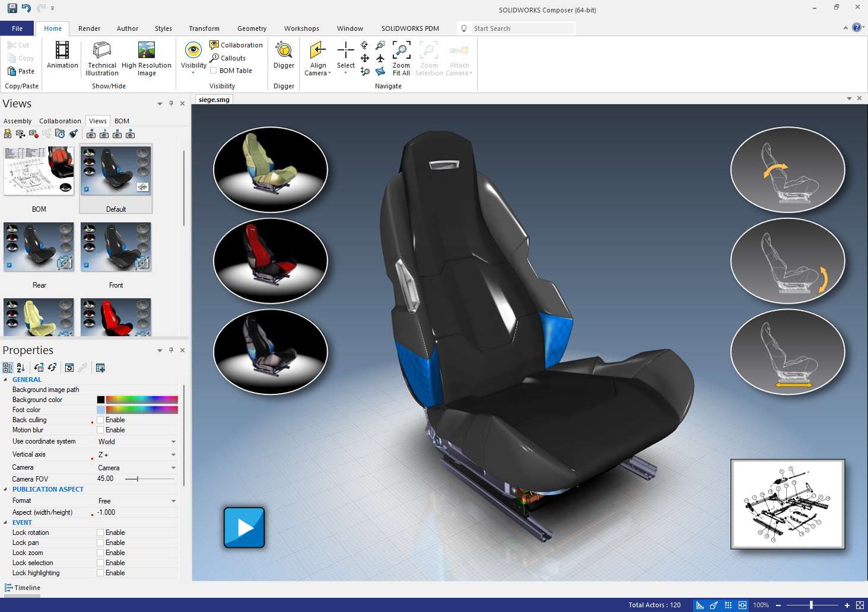The image size is (868, 612).
Task: Click the Select crosshair tool
Action: tap(346, 58)
